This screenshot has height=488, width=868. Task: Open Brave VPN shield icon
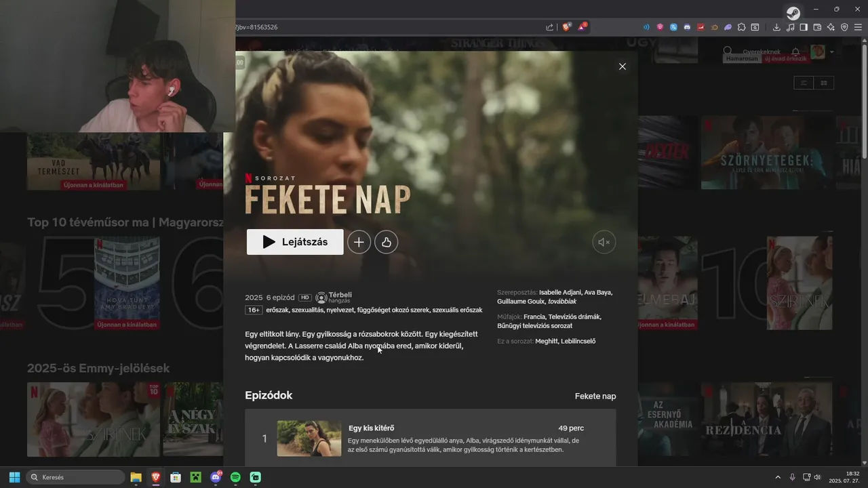(x=844, y=27)
